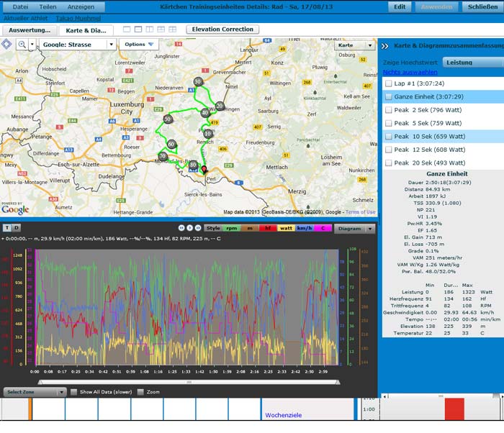Click the red start pin on map

click(204, 169)
